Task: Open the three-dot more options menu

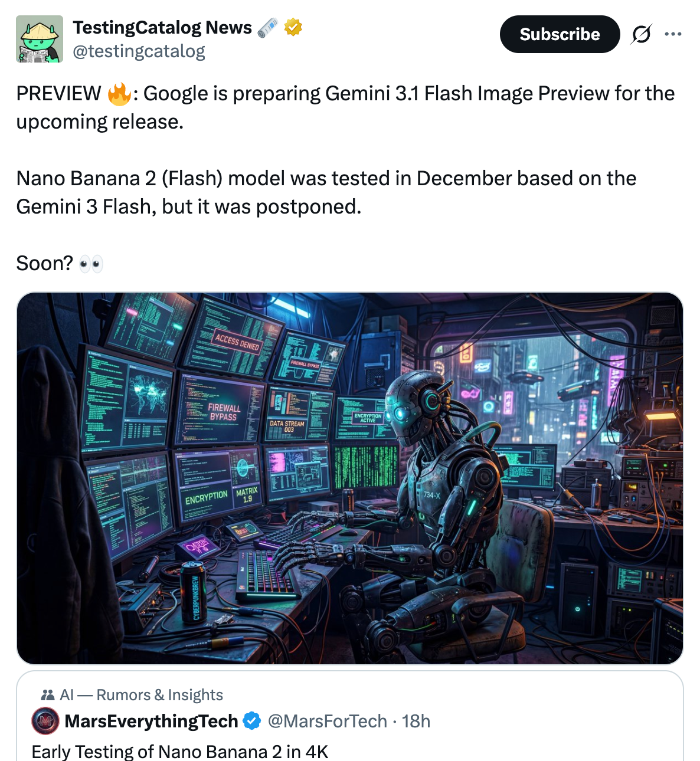Action: tap(673, 34)
